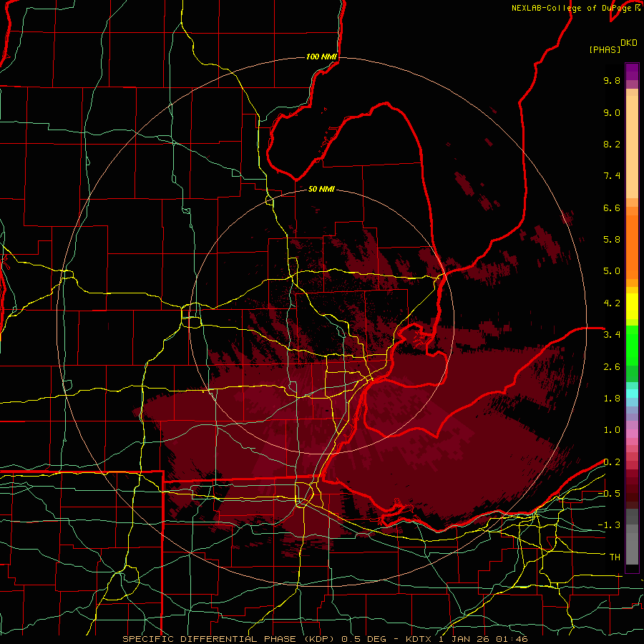This screenshot has height=644, width=644.
Task: Click the TH threshold label on legend
Action: 615,557
